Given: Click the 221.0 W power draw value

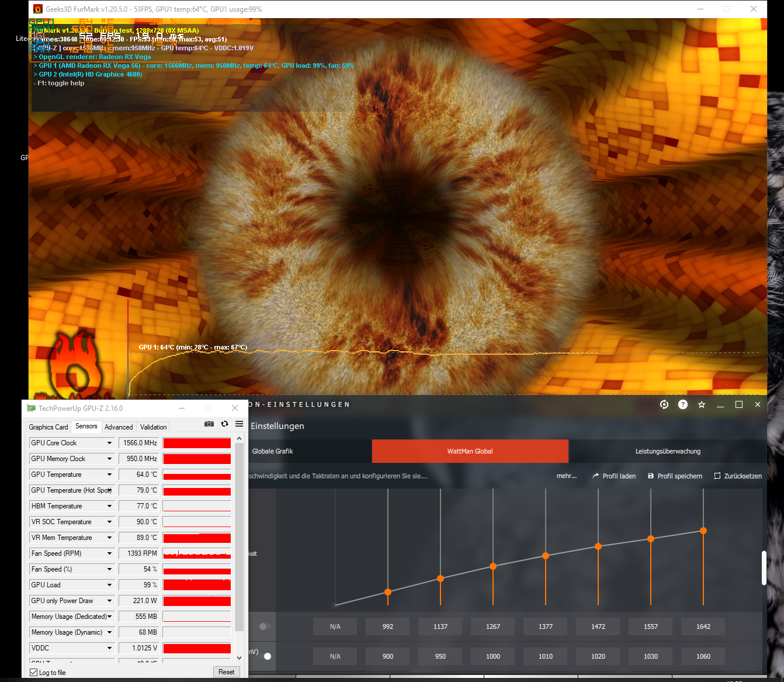Looking at the screenshot, I should (140, 601).
